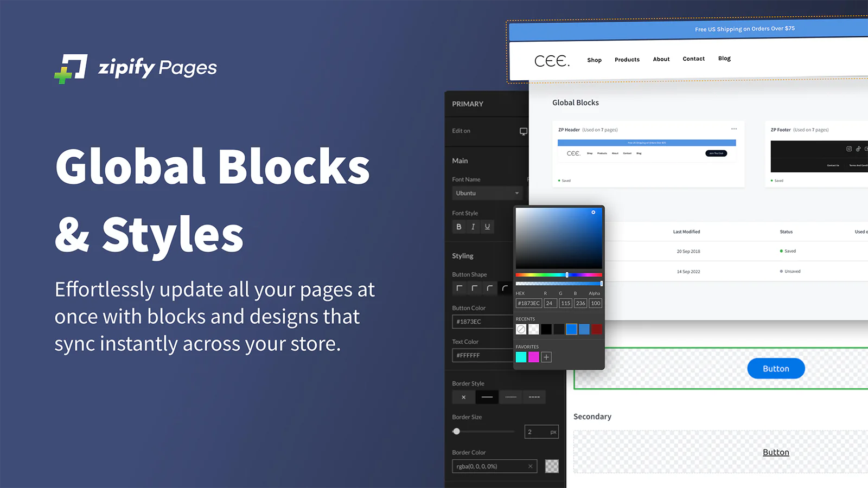Image resolution: width=868 pixels, height=488 pixels.
Task: Click the Unsaved status in the table
Action: tap(790, 271)
